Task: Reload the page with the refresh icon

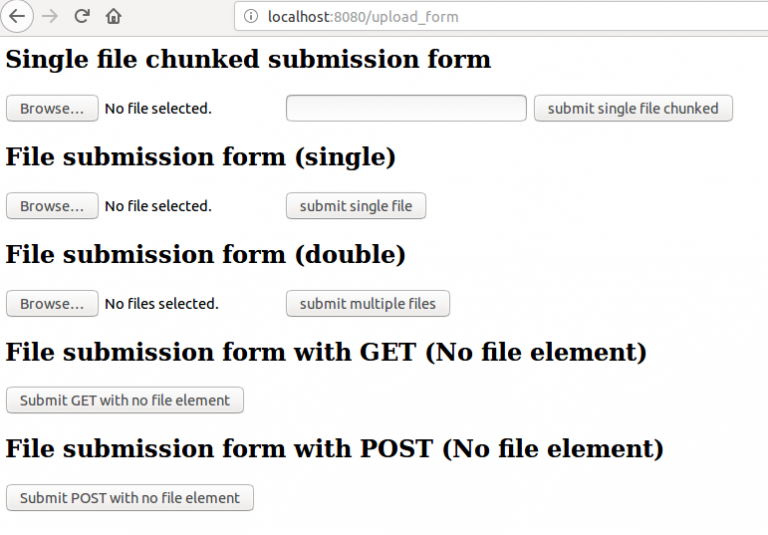Action: point(82,16)
